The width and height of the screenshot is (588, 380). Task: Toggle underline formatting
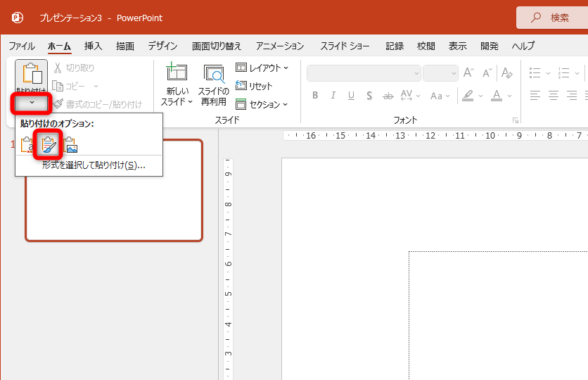[x=351, y=96]
